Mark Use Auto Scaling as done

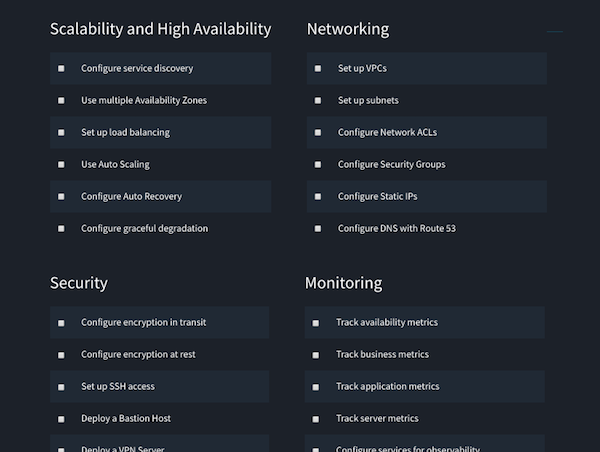(61, 165)
